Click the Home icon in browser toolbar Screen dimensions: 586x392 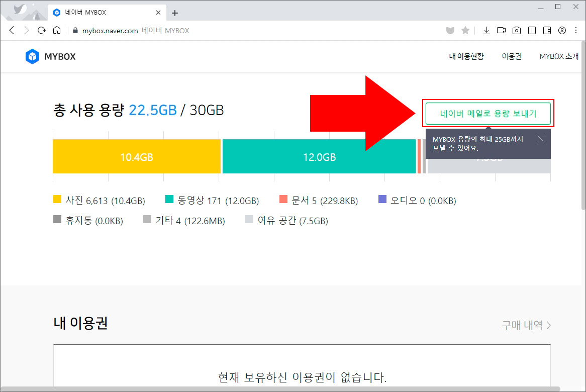57,30
